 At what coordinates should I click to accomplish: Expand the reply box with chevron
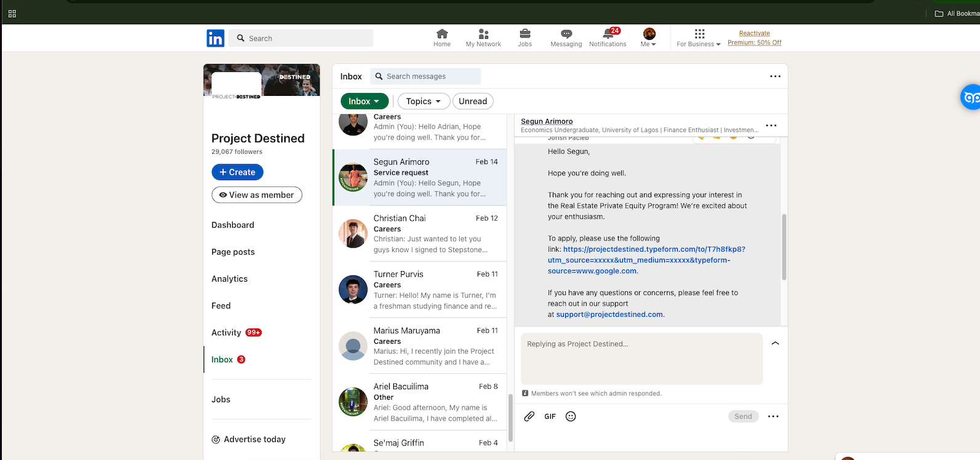pos(776,343)
